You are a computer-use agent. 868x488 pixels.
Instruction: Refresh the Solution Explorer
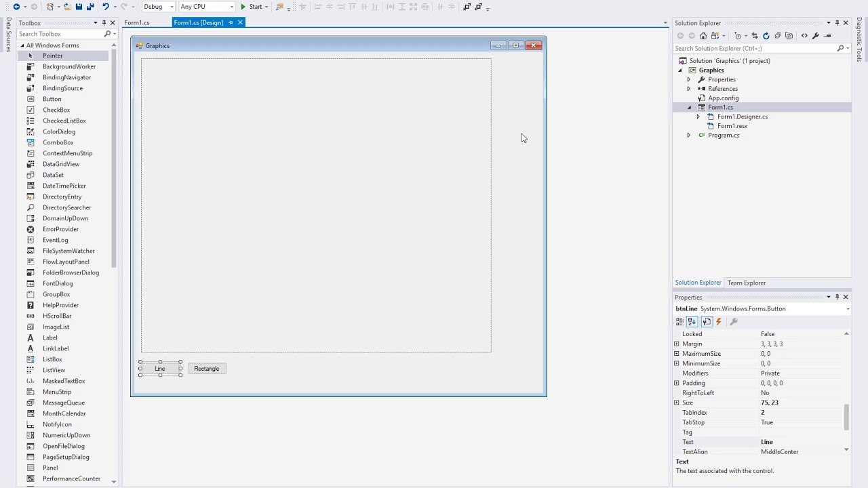tap(766, 36)
